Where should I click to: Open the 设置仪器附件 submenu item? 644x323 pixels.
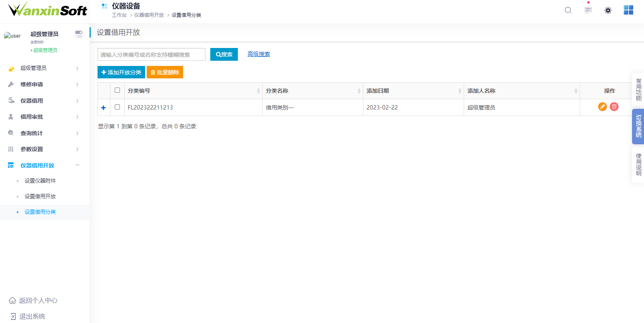click(x=40, y=181)
